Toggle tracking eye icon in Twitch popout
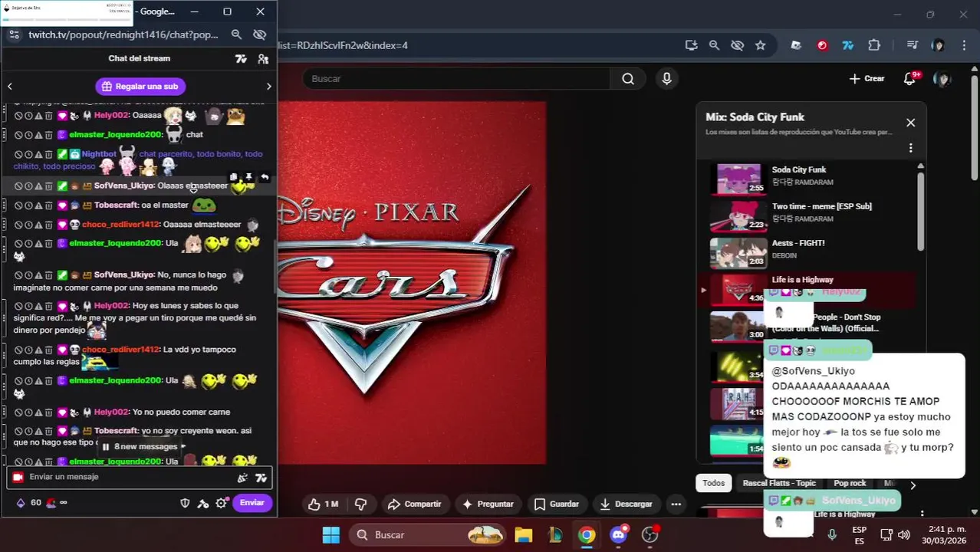Image resolution: width=980 pixels, height=552 pixels. pyautogui.click(x=259, y=34)
